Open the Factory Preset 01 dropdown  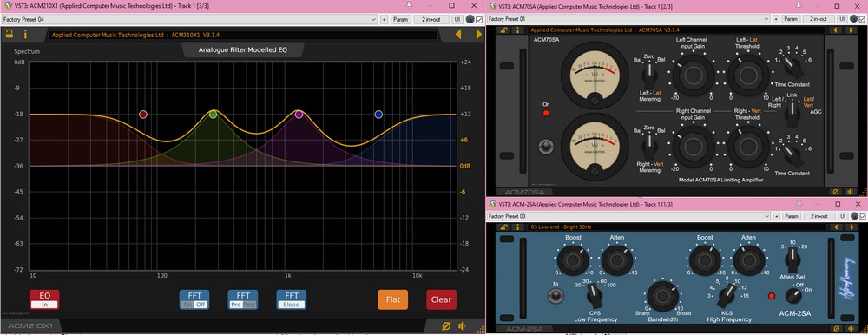[x=628, y=19]
